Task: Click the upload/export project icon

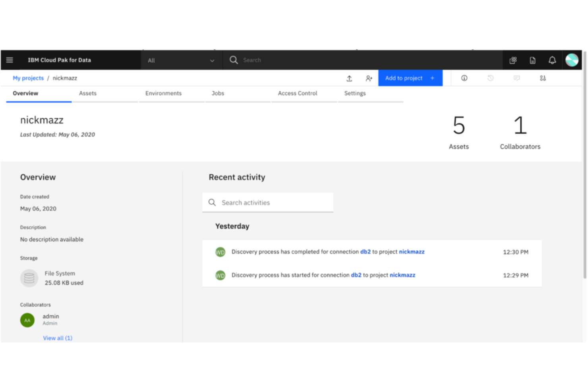Action: [x=349, y=78]
